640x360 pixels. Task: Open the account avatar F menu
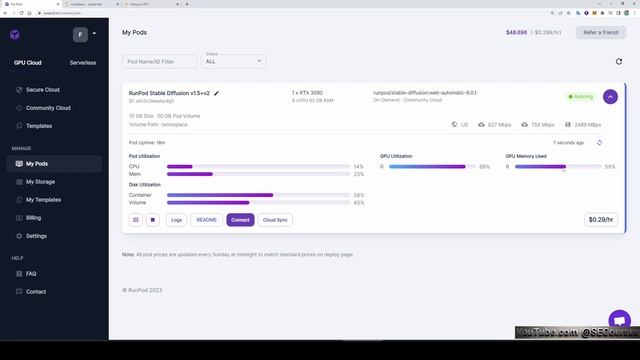[80, 35]
